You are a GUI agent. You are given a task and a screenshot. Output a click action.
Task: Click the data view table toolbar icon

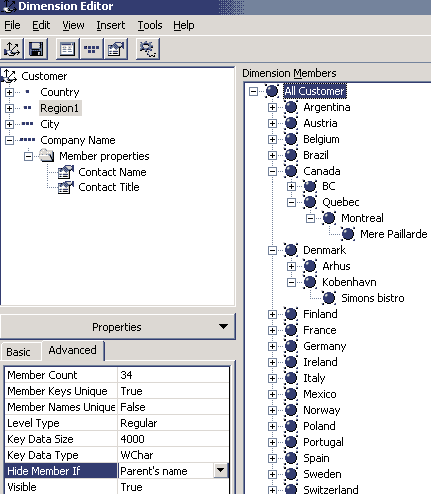coord(67,49)
